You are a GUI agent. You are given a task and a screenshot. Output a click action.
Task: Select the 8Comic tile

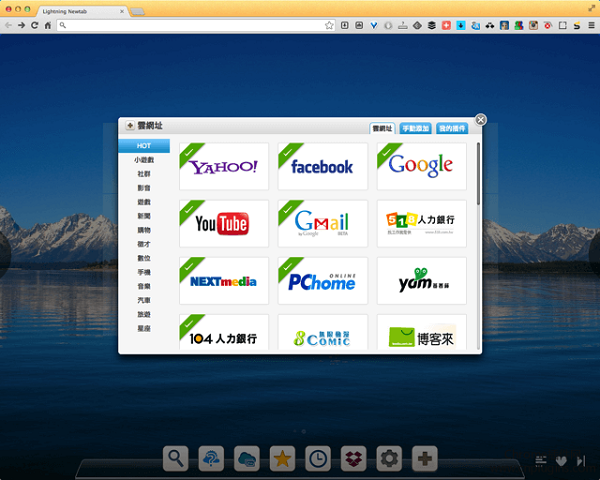[323, 332]
